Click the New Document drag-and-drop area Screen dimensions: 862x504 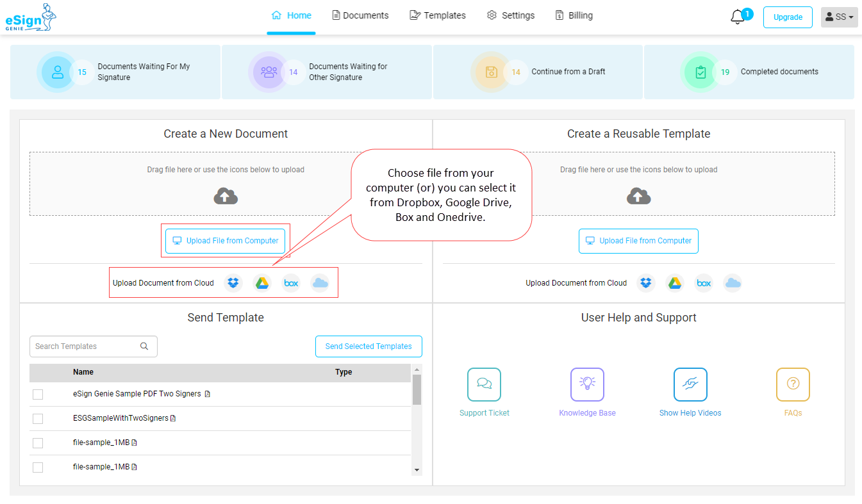click(226, 184)
